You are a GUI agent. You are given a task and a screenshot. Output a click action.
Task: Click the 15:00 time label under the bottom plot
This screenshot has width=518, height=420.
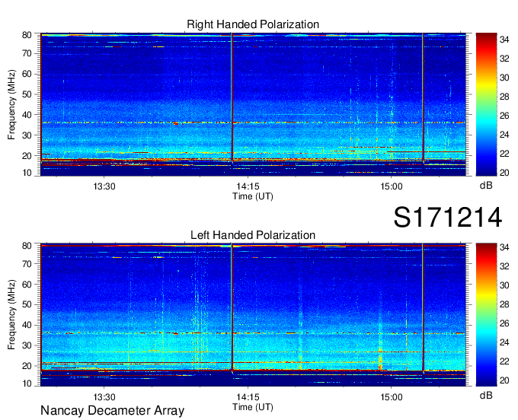392,397
